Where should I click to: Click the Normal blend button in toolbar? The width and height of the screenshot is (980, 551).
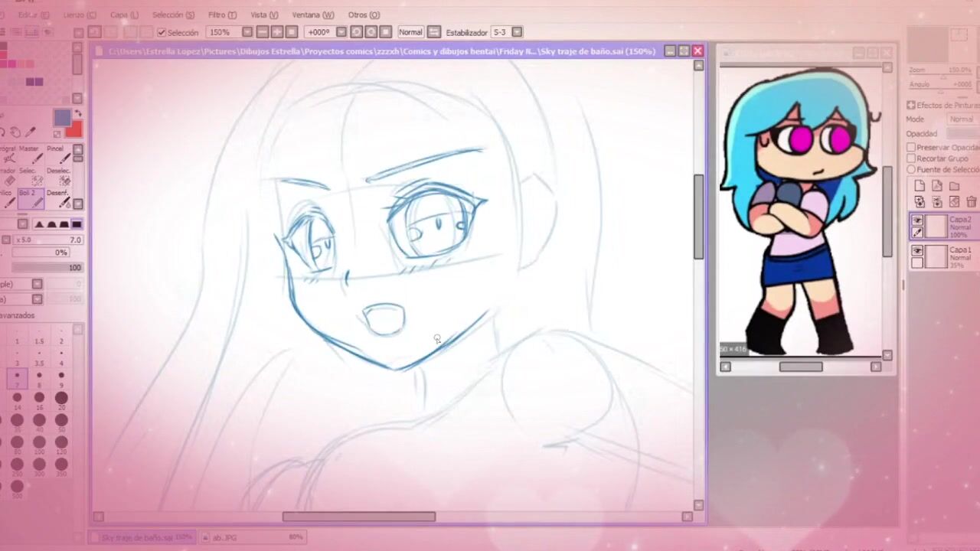click(410, 32)
